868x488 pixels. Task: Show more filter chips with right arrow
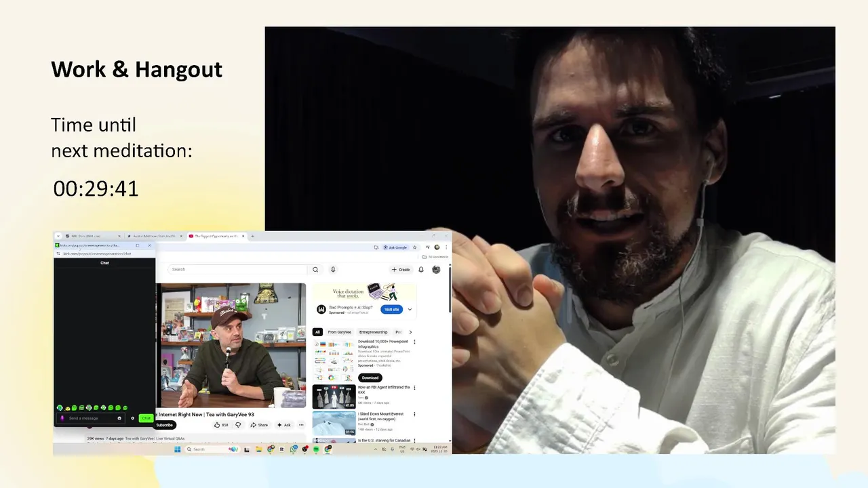pos(410,332)
